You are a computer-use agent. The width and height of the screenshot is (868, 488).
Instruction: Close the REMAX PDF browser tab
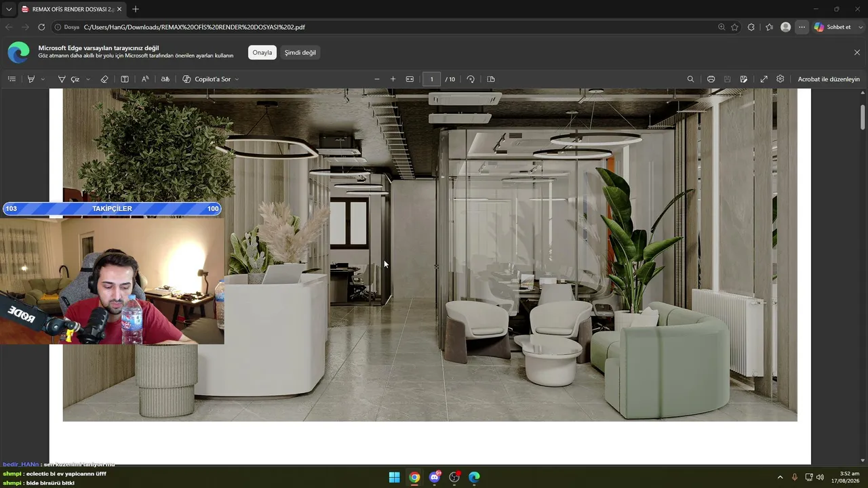(x=119, y=9)
